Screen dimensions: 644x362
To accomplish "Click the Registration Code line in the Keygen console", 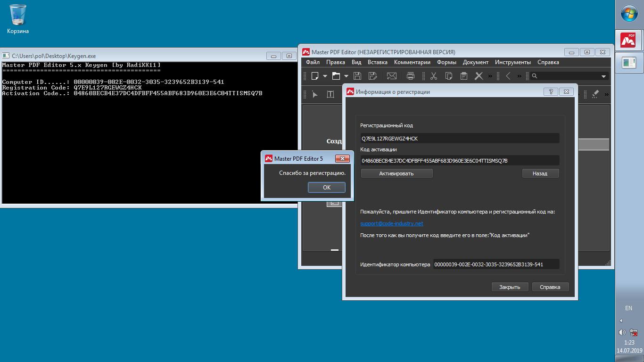I will (72, 88).
